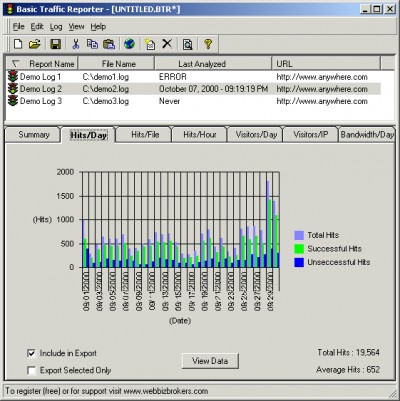Click the ERROR status cell

pyautogui.click(x=173, y=77)
